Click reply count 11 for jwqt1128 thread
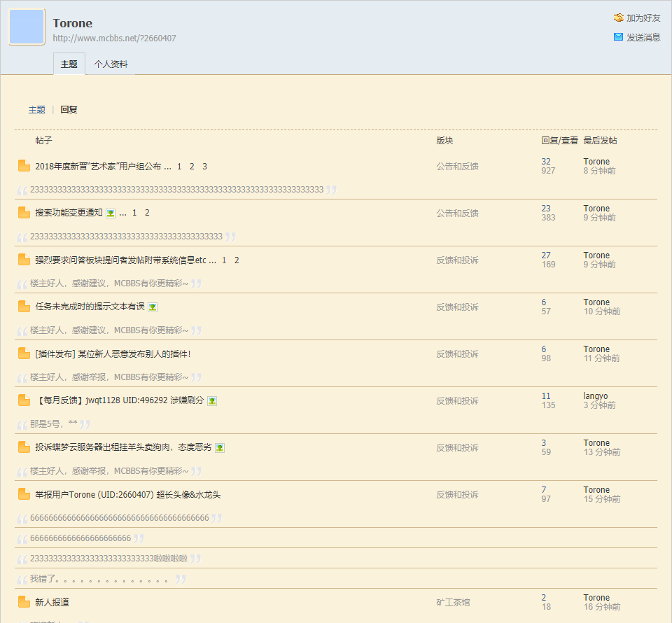This screenshot has width=672, height=623. [x=546, y=396]
